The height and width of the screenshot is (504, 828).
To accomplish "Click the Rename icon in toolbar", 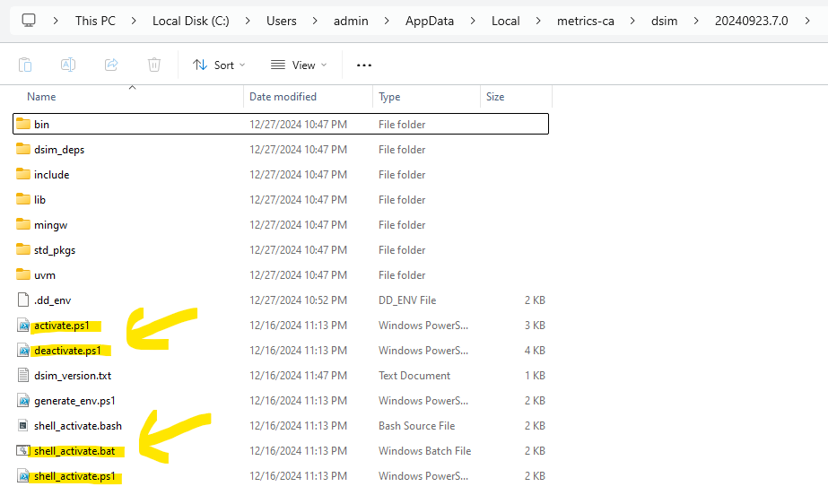I will coord(68,65).
